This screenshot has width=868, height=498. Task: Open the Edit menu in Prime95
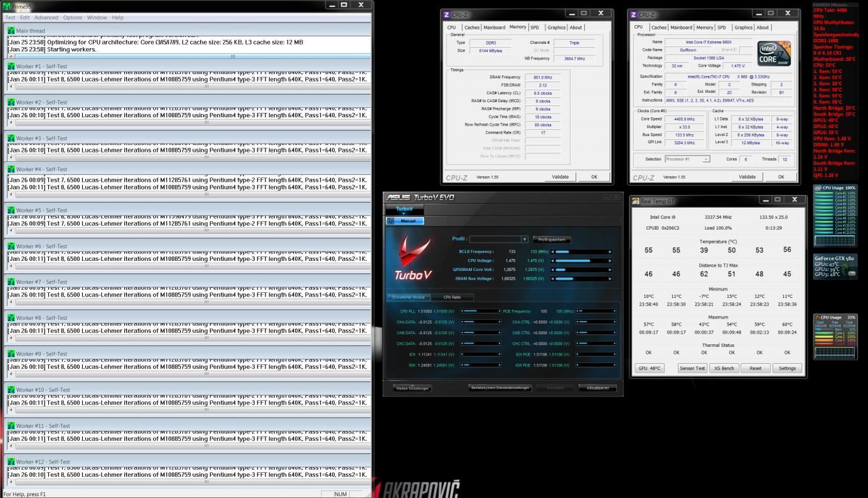pyautogui.click(x=24, y=18)
